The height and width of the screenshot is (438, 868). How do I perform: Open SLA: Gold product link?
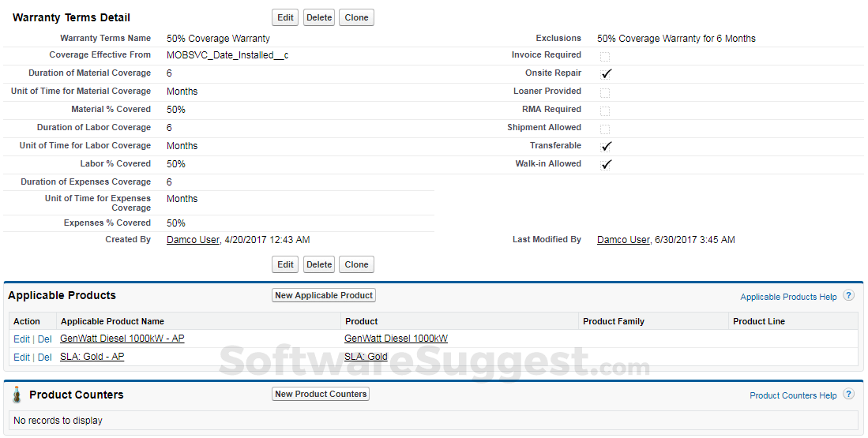pyautogui.click(x=366, y=356)
